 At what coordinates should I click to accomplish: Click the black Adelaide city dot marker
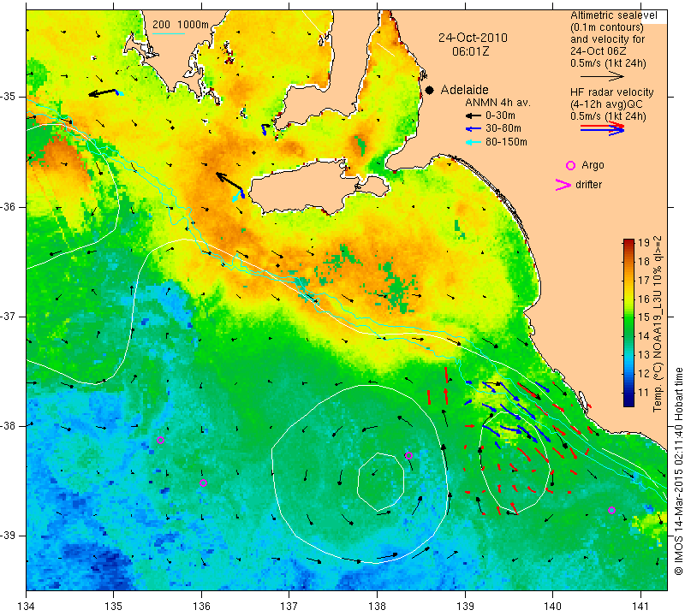[430, 91]
